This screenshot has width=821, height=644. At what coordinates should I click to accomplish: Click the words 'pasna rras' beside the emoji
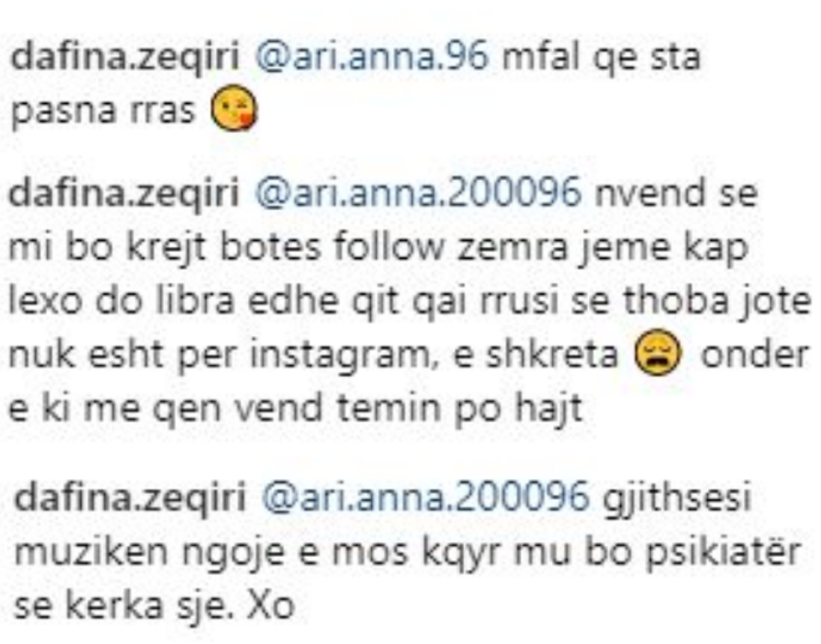(x=103, y=111)
